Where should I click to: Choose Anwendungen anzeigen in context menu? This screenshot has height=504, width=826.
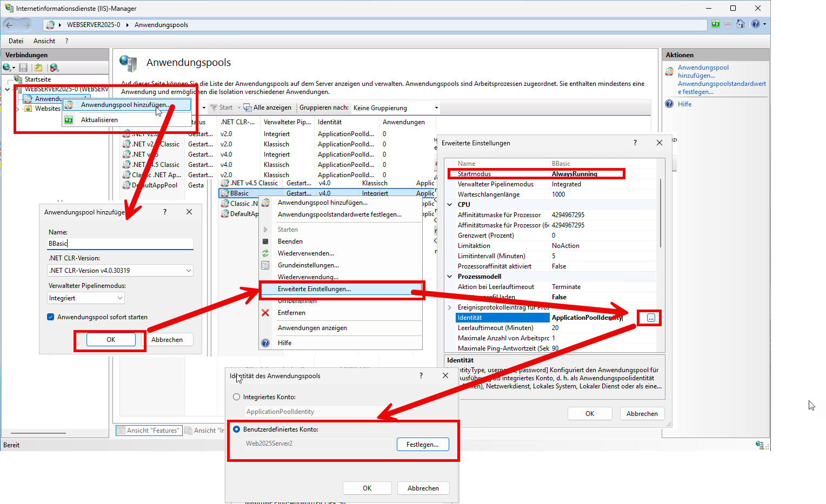click(312, 328)
